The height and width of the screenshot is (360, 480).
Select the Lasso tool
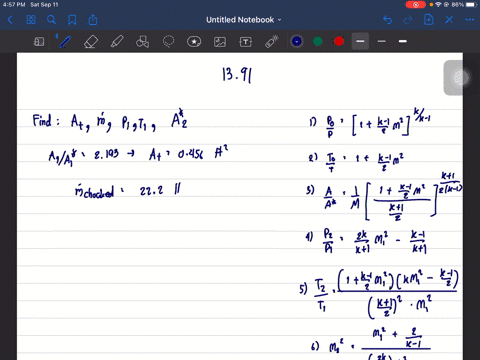(x=168, y=42)
